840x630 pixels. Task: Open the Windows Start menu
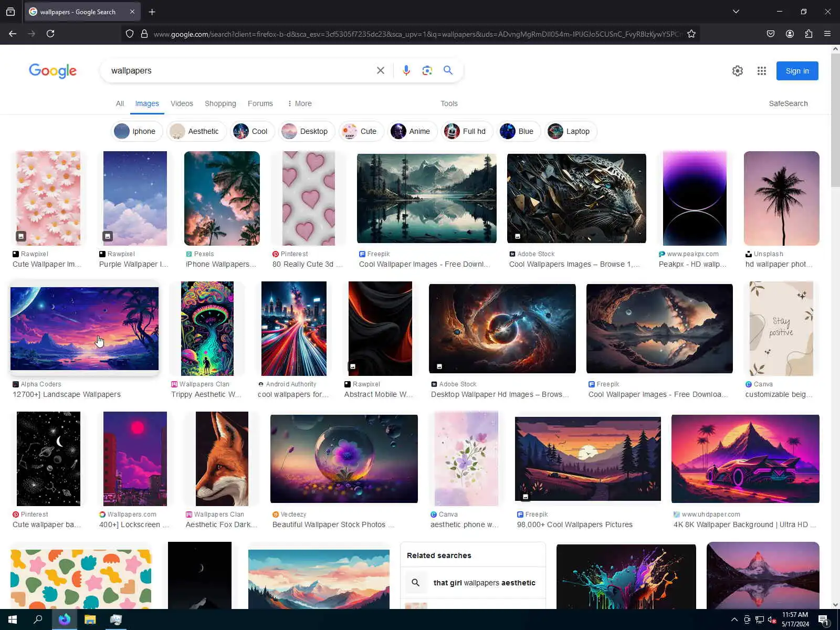(13, 619)
